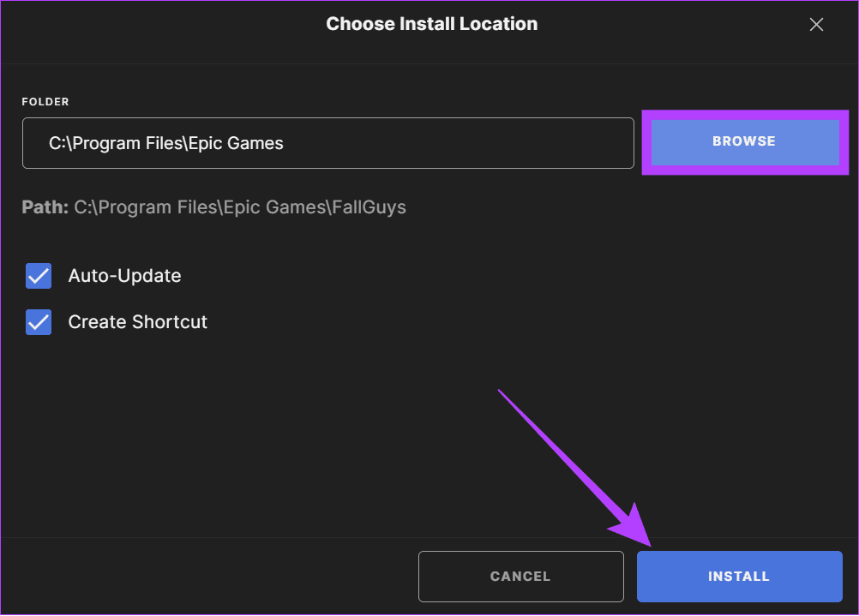
Task: Click the white checkmark beside Auto-Update
Action: point(39,276)
